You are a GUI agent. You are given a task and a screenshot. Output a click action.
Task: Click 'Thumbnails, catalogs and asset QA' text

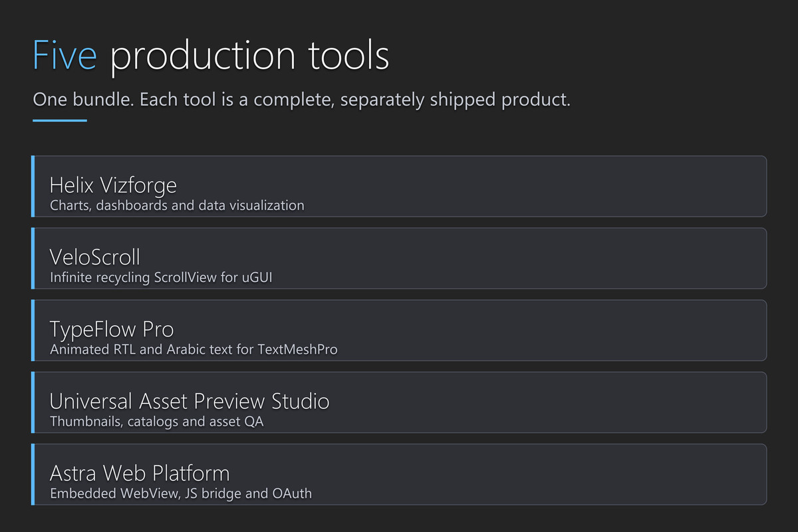[x=156, y=421]
